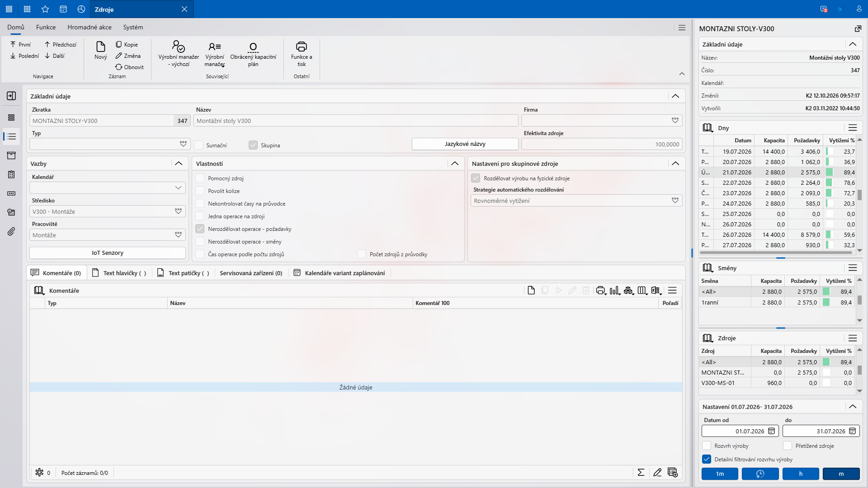Toggle Nerozdělovat operace - požadavky checkbox
Image resolution: width=868 pixels, height=488 pixels.
coord(200,229)
